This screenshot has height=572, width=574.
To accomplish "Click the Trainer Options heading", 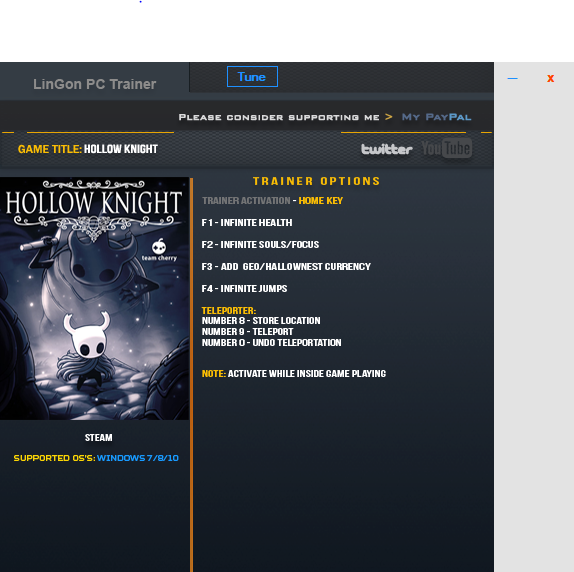I will tap(317, 181).
